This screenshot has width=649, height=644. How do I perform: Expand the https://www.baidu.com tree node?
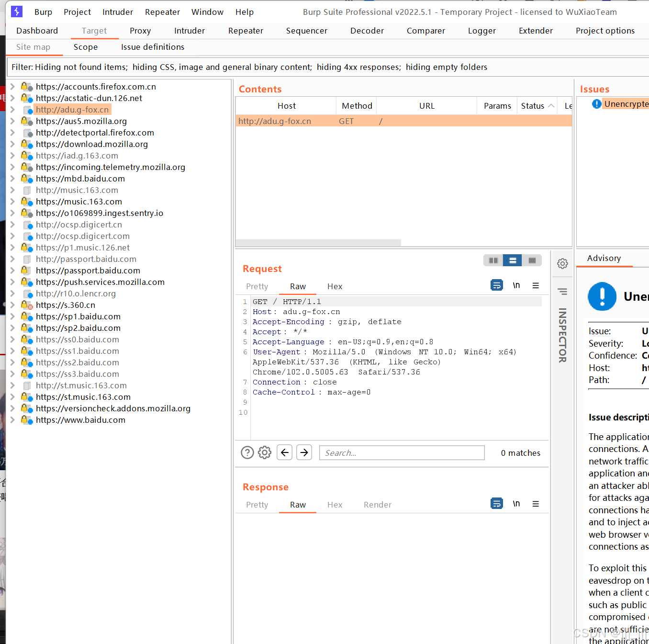tap(12, 420)
